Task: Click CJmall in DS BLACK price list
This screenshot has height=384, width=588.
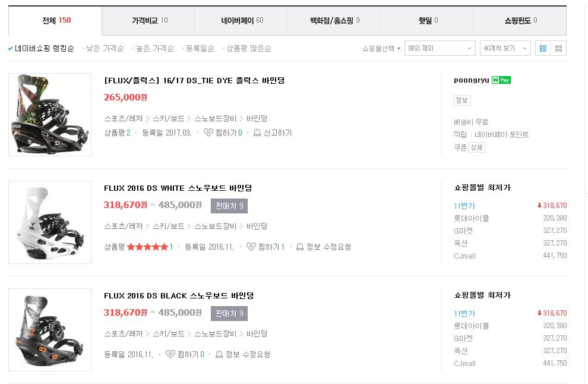Action: point(464,363)
